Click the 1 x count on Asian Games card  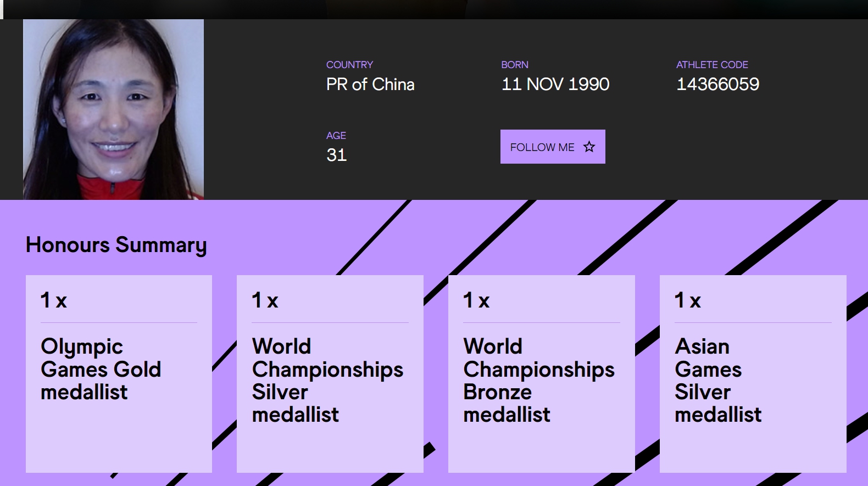[688, 300]
